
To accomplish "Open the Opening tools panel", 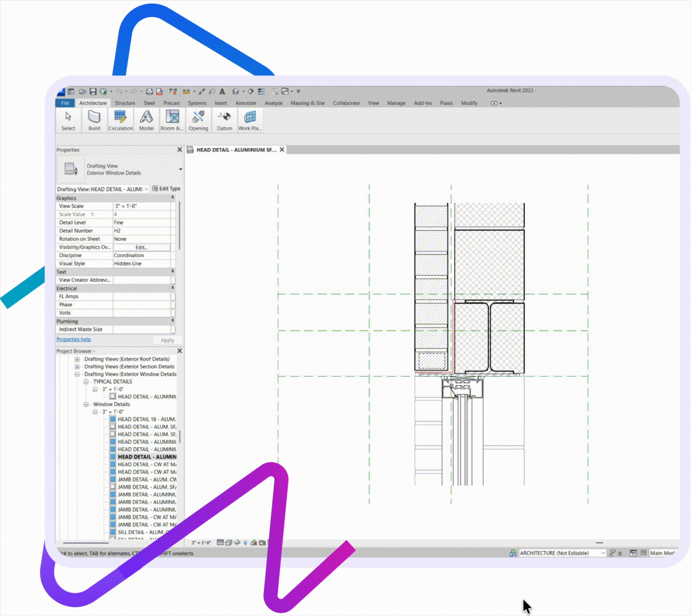I will pos(198,120).
